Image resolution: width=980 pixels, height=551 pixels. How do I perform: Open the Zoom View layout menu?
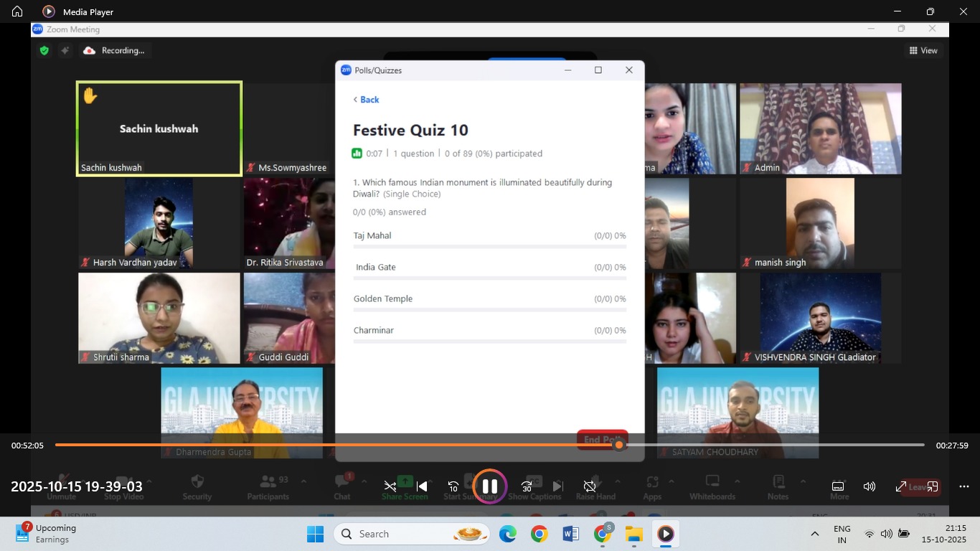tap(923, 50)
